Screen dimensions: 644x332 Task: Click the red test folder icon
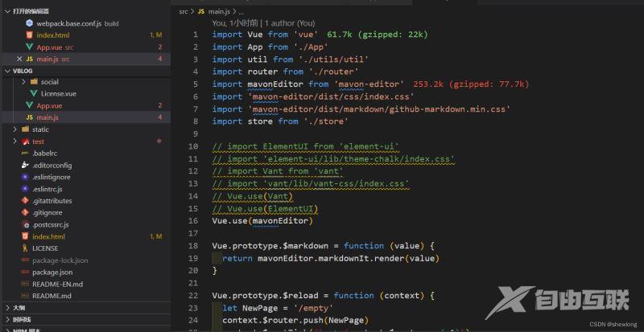click(x=26, y=141)
